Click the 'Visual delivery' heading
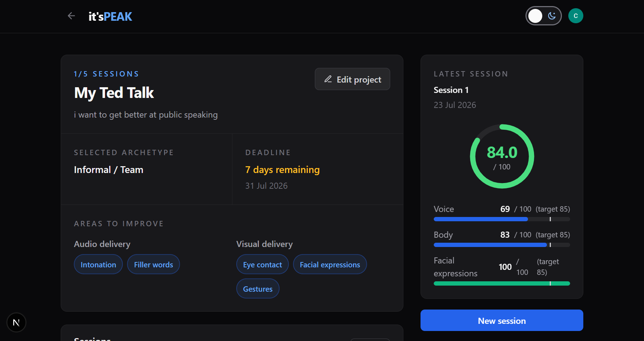 [265, 244]
